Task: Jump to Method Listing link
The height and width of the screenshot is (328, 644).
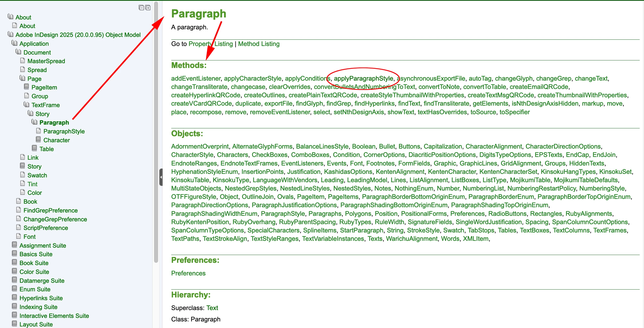Action: pyautogui.click(x=259, y=44)
